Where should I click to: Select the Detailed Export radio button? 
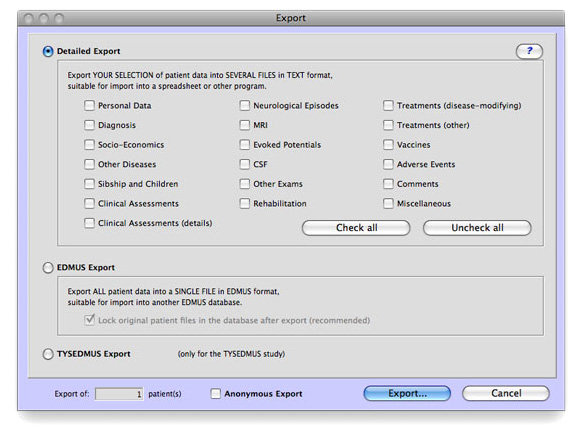tap(48, 51)
